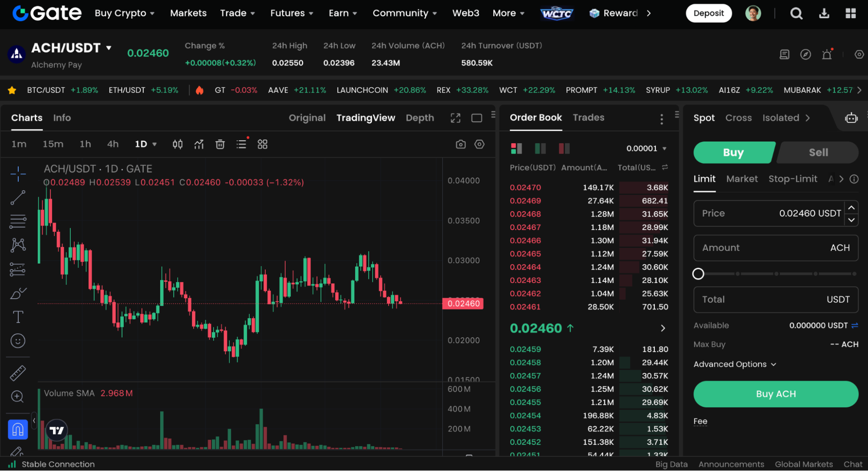Select the crosshair cursor tool
Screen dimensions: 868x471
pyautogui.click(x=18, y=174)
